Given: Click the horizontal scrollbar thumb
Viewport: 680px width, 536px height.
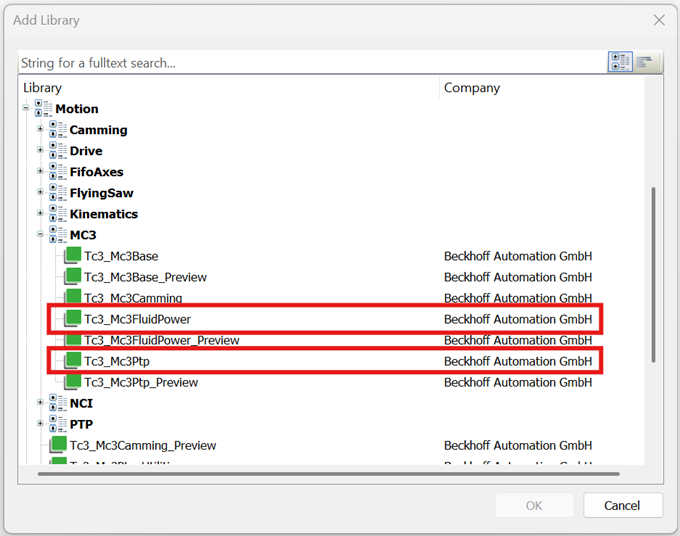Looking at the screenshot, I should (328, 474).
